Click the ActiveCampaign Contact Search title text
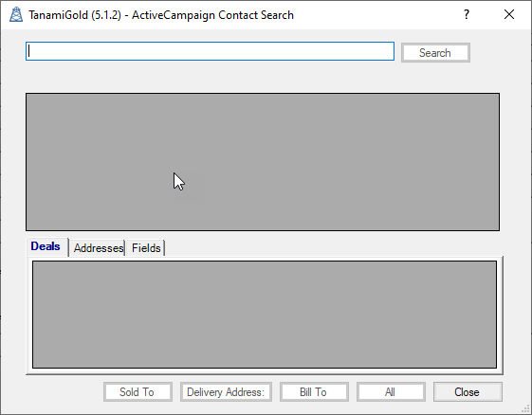The image size is (532, 415). [x=212, y=15]
